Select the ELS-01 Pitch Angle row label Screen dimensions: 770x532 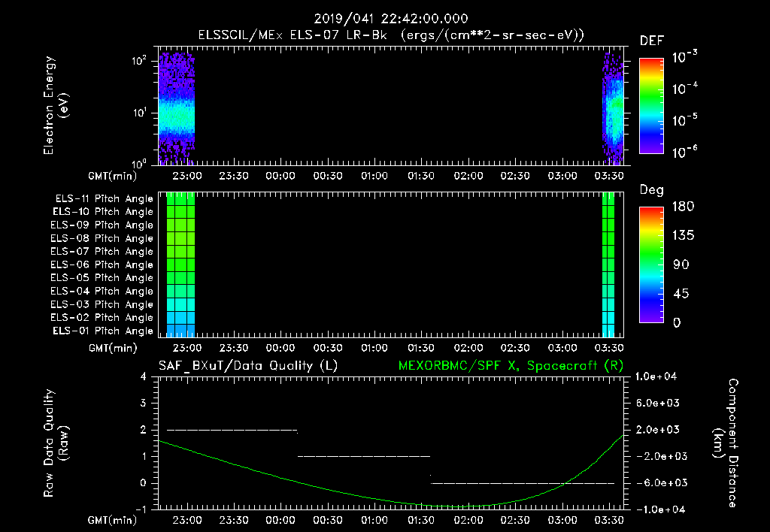tap(103, 331)
